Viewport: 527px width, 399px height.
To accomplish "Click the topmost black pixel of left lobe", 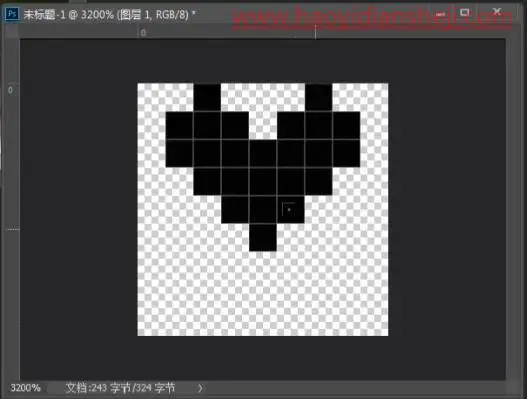I will click(207, 97).
